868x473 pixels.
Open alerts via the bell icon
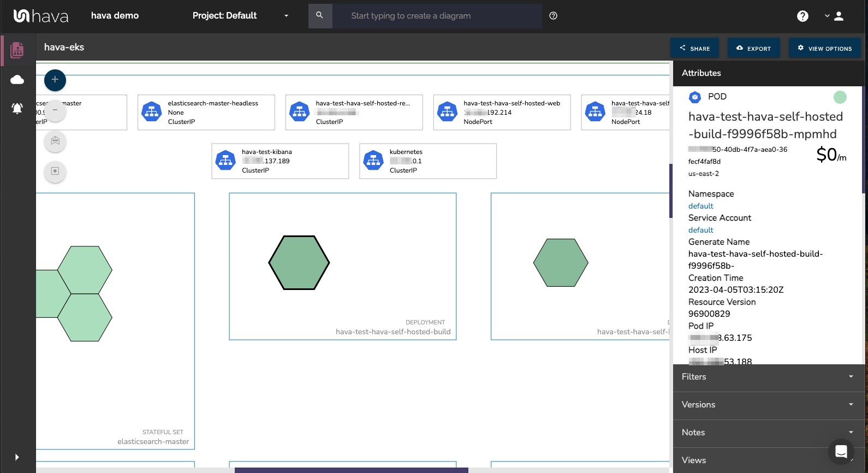point(17,108)
